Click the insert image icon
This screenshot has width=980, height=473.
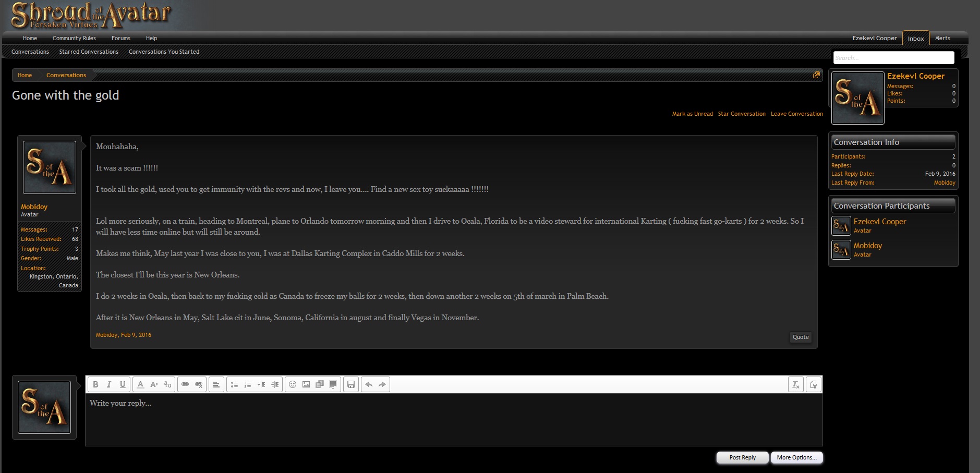pyautogui.click(x=306, y=385)
